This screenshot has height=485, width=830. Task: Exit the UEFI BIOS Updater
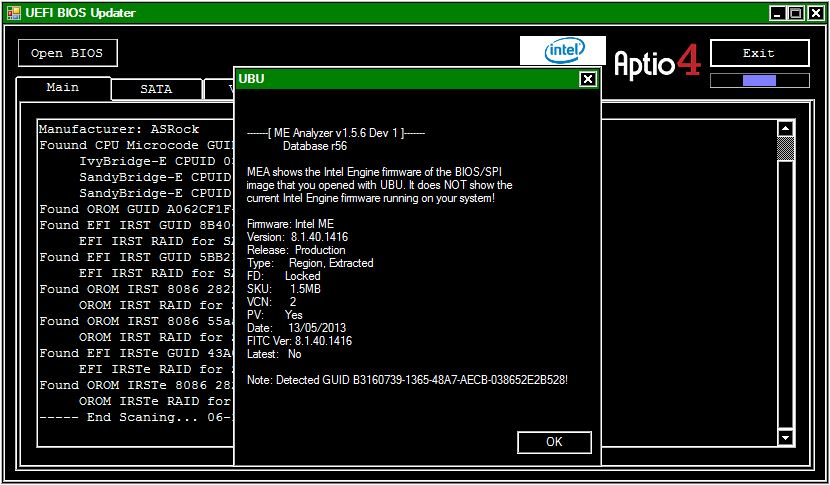pyautogui.click(x=760, y=53)
